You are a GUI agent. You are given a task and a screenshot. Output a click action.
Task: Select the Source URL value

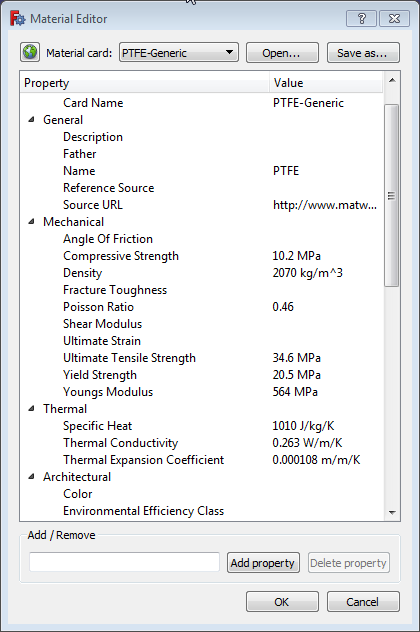pyautogui.click(x=325, y=205)
